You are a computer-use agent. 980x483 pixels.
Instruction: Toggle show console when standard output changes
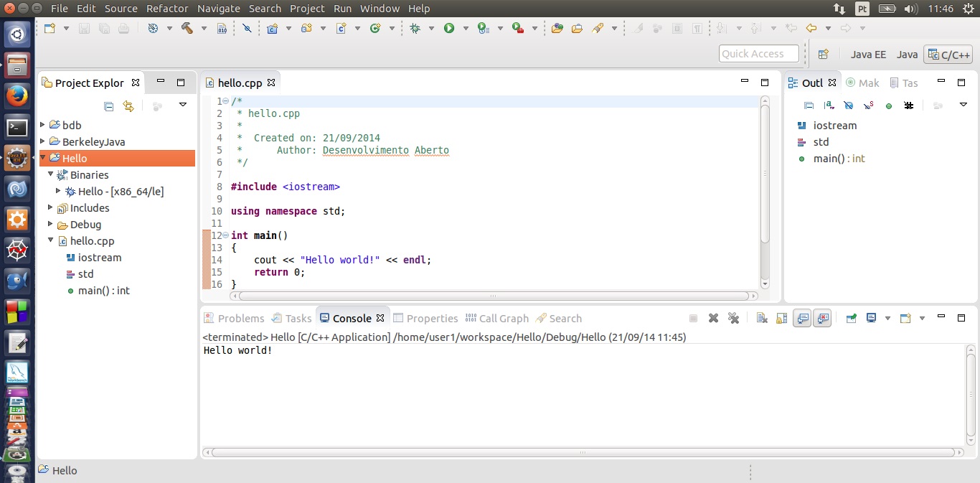(802, 319)
